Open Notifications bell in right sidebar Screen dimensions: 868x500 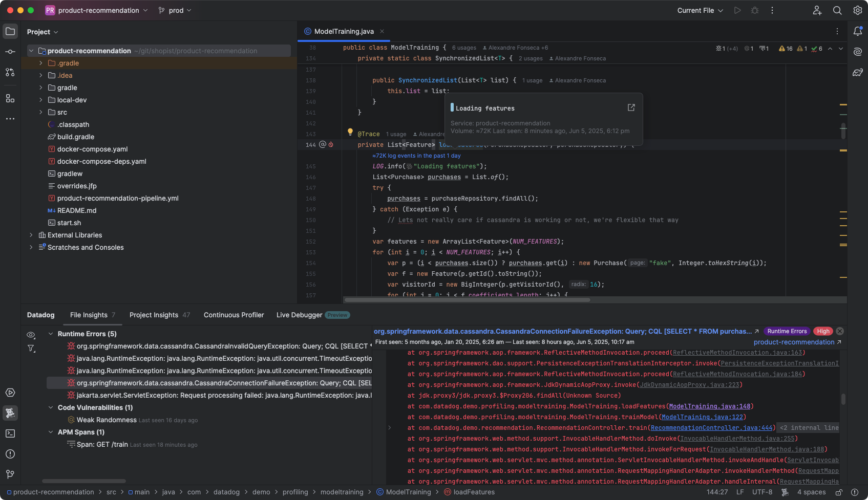coord(858,31)
